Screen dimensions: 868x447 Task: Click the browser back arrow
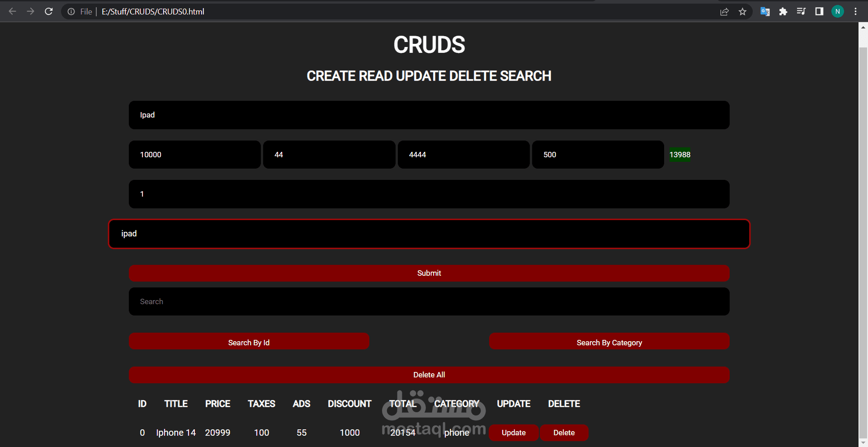pos(12,11)
